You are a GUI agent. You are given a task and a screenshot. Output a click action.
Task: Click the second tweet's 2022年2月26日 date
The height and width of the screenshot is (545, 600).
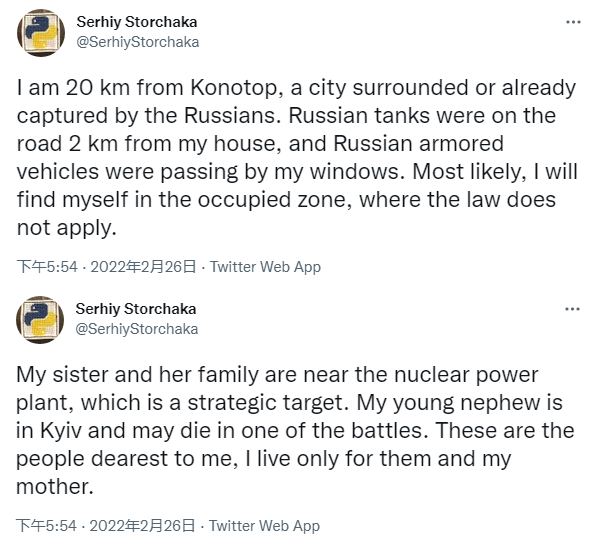pos(142,526)
